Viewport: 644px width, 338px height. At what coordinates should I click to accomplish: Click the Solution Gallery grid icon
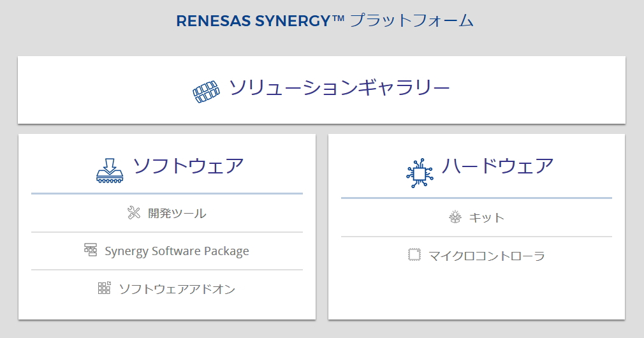206,92
